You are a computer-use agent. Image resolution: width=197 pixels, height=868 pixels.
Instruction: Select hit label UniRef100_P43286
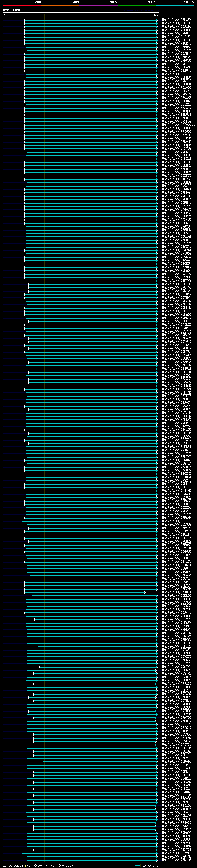pos(177,806)
